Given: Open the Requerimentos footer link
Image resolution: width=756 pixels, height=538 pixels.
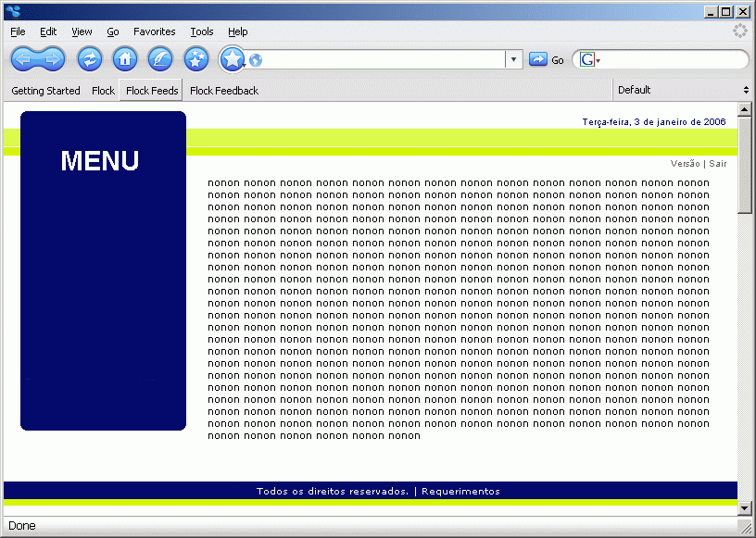Looking at the screenshot, I should (460, 492).
